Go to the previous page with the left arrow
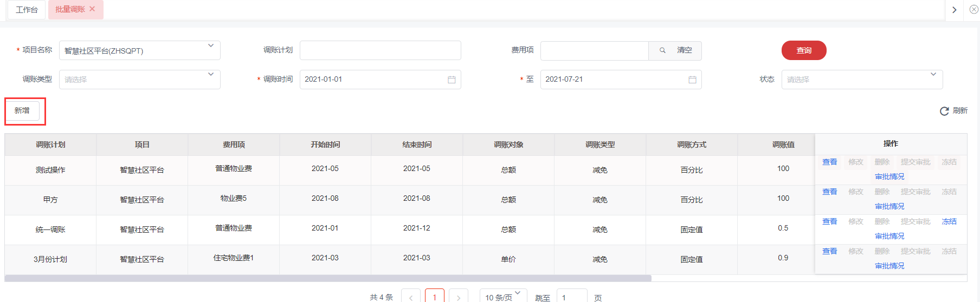Viewport: 980px width, 302px height. [411, 297]
